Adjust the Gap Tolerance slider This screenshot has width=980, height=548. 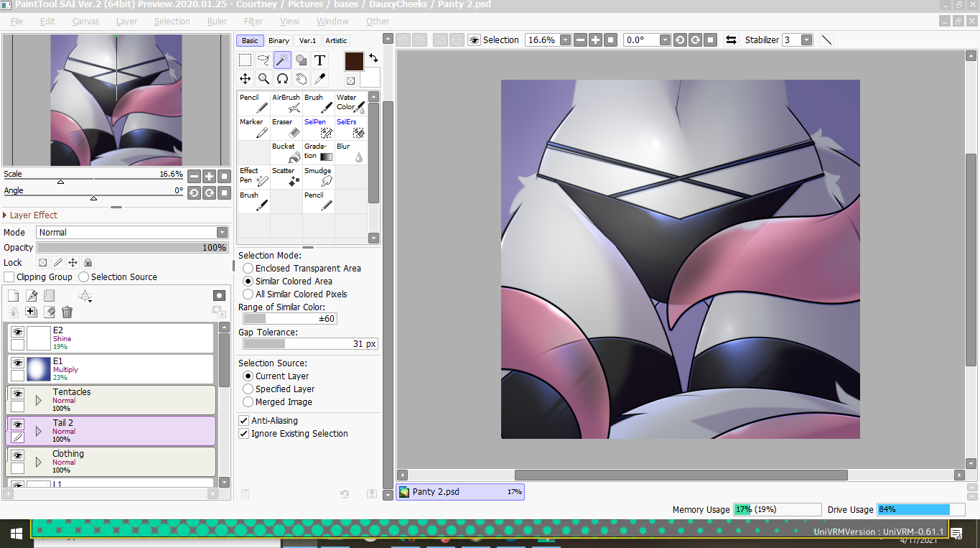click(309, 344)
